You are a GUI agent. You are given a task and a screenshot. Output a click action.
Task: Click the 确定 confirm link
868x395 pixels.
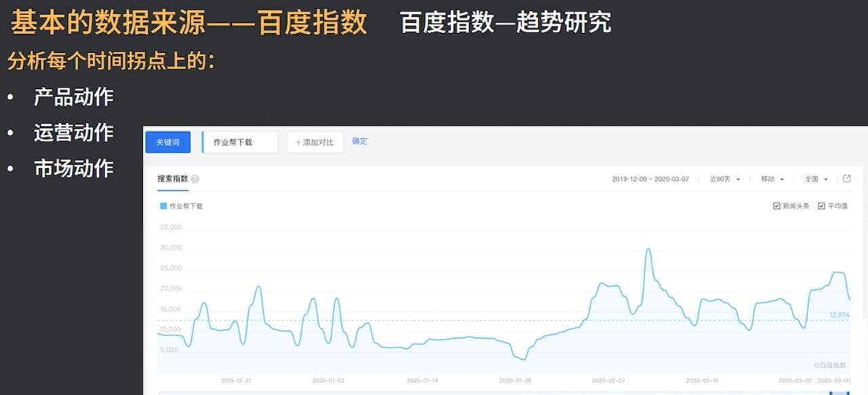tap(359, 141)
